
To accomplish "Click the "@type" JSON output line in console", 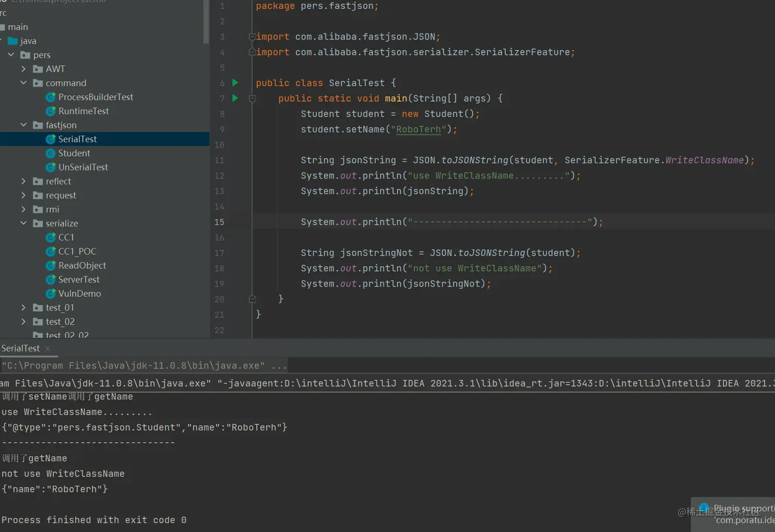I will 145,427.
